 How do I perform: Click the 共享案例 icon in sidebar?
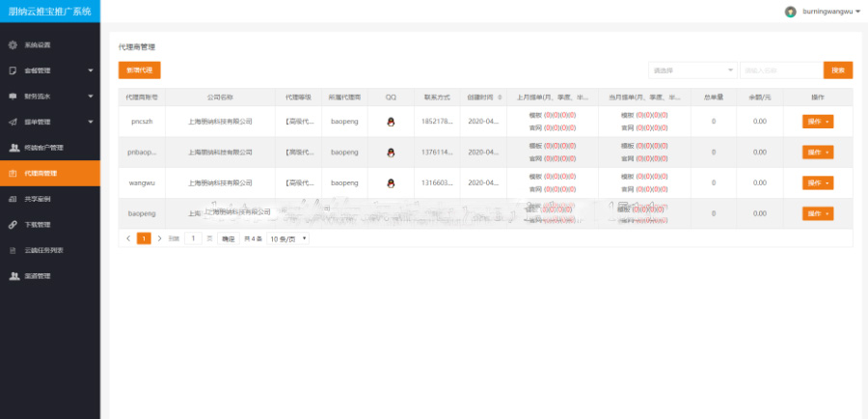tap(14, 199)
